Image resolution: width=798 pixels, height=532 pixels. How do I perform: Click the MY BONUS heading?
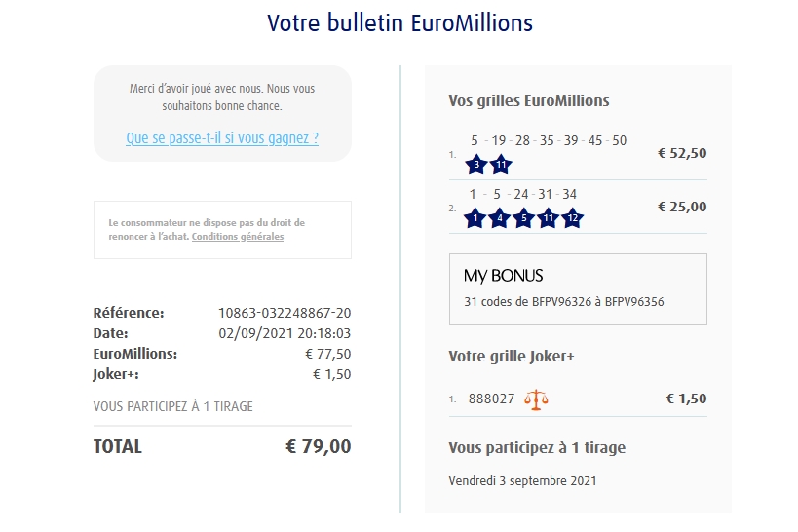(x=503, y=276)
